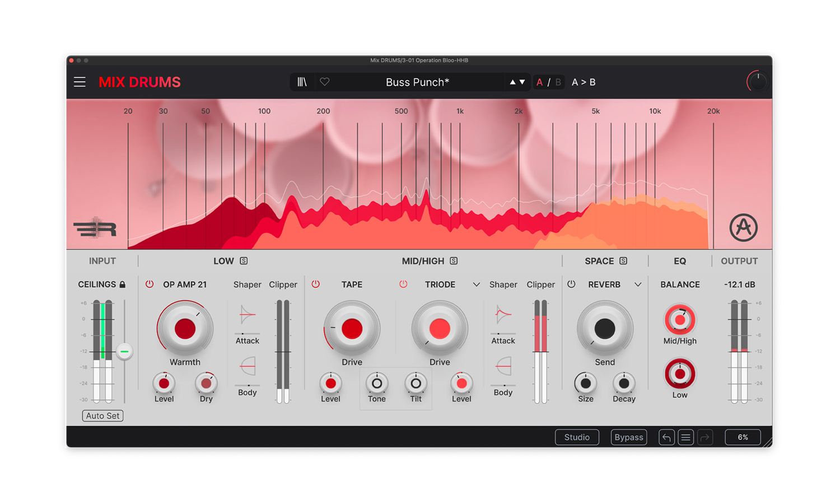
Task: Open the preset library browser icon
Action: point(302,82)
